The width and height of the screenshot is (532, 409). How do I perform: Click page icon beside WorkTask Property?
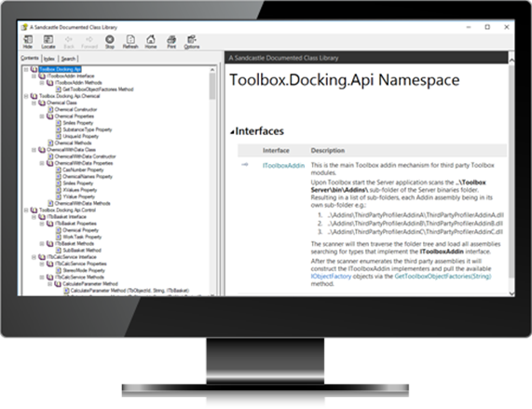59,237
